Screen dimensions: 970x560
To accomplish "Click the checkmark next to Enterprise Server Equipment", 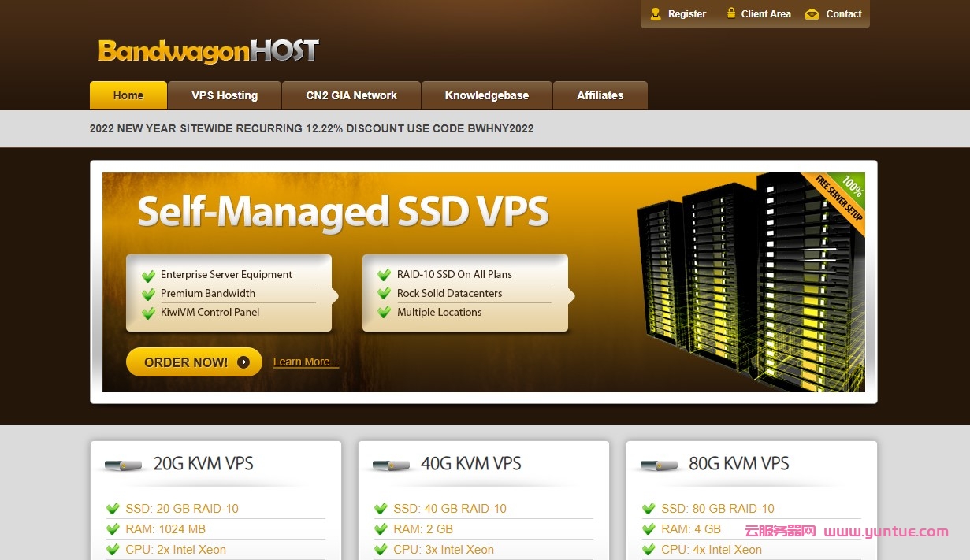I will tap(148, 275).
